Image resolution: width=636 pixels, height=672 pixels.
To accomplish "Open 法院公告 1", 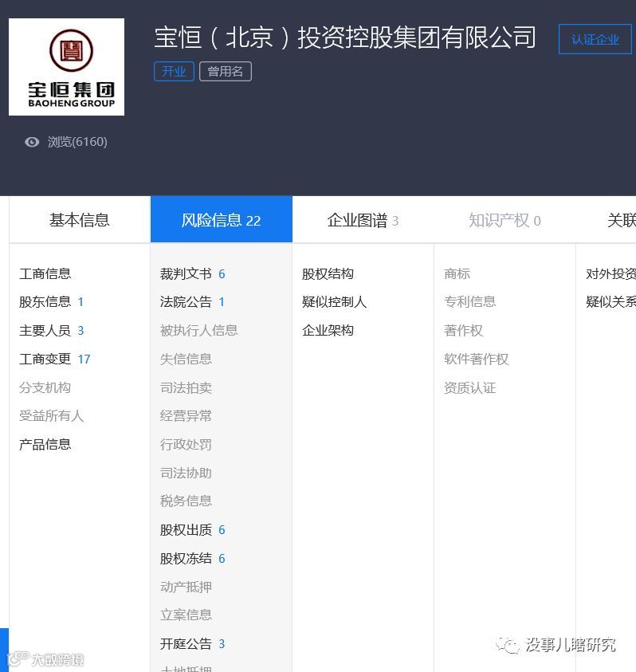I will point(192,301).
